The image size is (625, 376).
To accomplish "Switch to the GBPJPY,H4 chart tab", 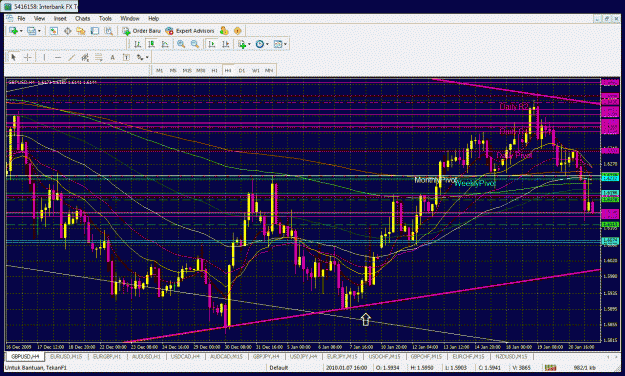I will pyautogui.click(x=266, y=356).
